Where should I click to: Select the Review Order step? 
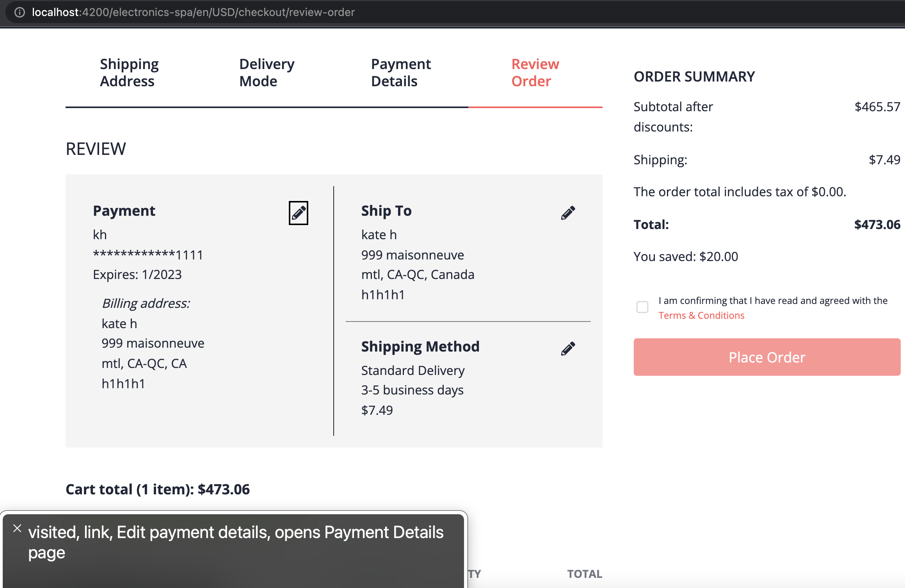pyautogui.click(x=535, y=72)
